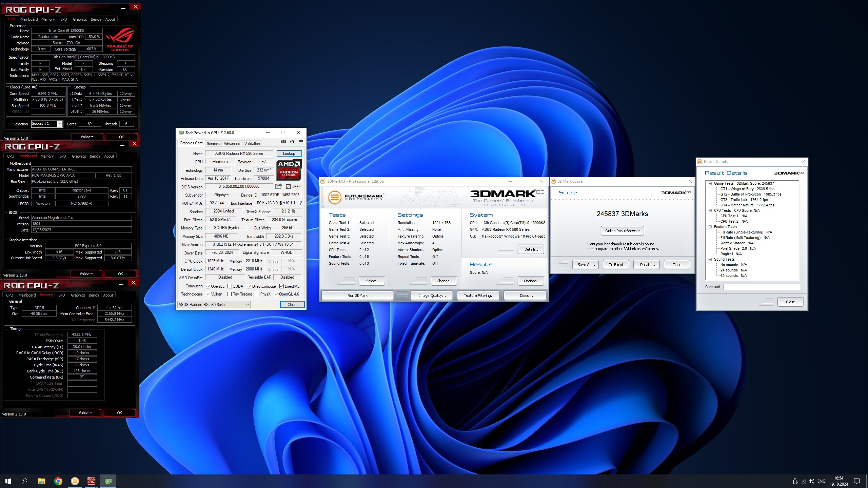Image resolution: width=868 pixels, height=488 pixels.
Task: Click into the Comment input field
Action: (762, 287)
